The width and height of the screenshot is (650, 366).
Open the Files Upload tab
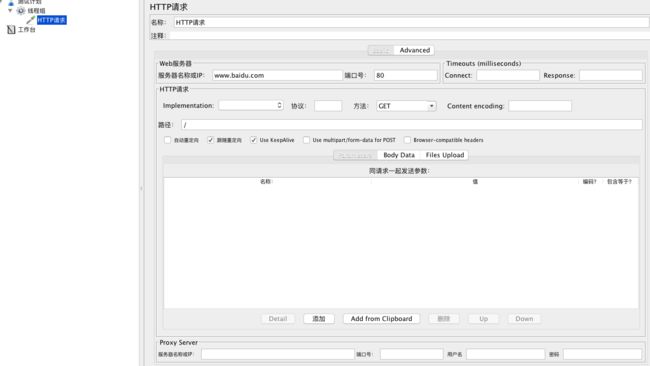tap(444, 155)
